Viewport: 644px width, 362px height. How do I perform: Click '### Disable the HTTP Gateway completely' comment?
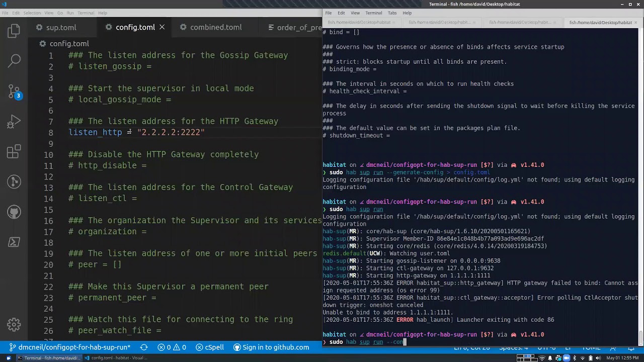tap(164, 154)
